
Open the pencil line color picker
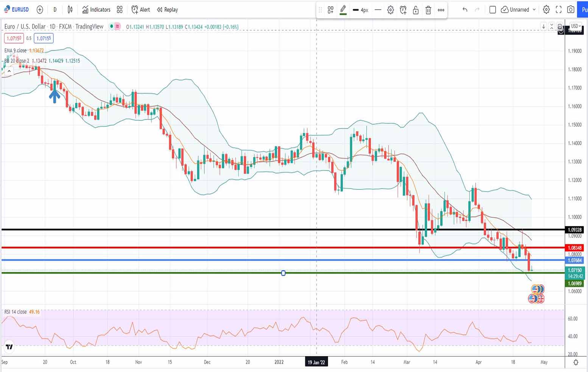click(343, 10)
